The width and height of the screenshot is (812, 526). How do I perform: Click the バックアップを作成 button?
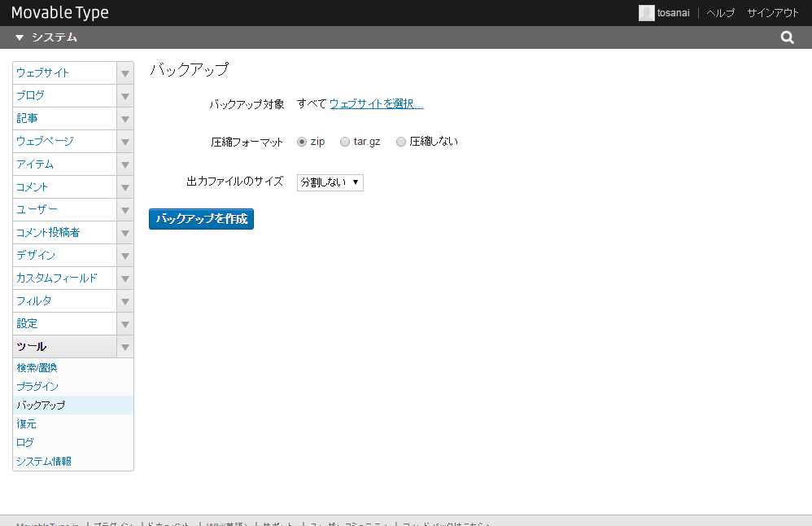201,219
